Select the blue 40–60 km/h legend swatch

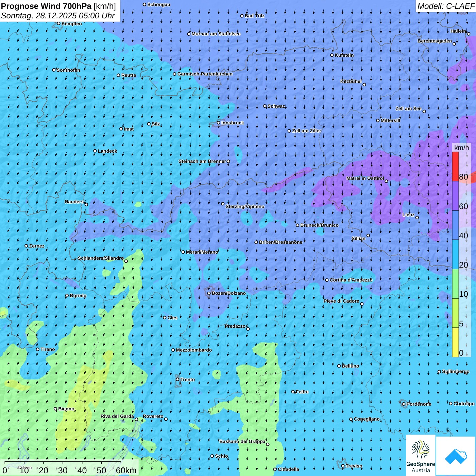pyautogui.click(x=455, y=225)
